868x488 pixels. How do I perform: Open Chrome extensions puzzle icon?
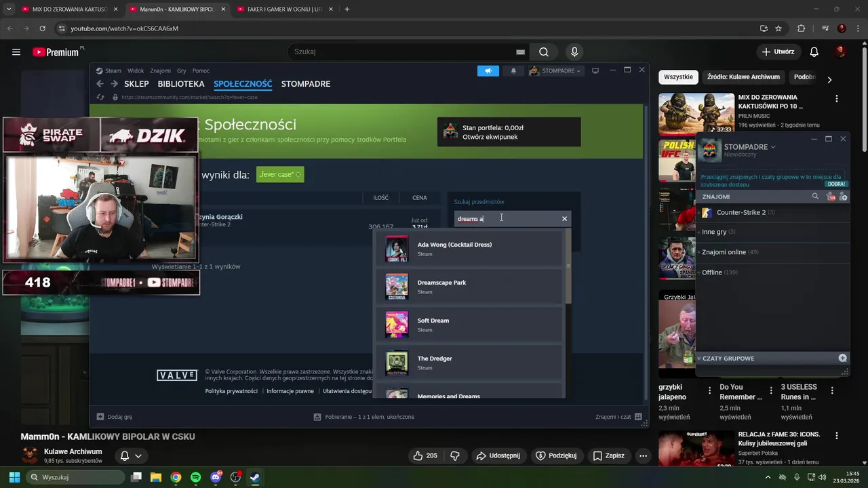[x=801, y=28]
